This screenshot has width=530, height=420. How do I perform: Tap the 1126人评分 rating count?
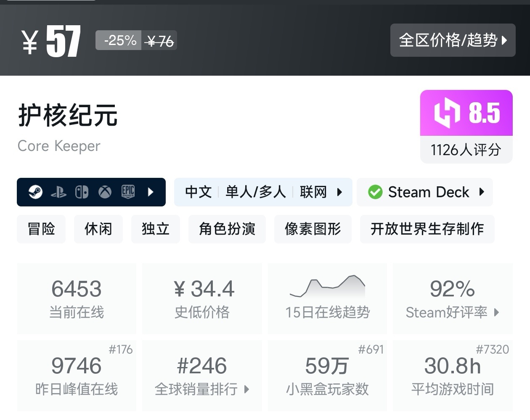pos(466,150)
